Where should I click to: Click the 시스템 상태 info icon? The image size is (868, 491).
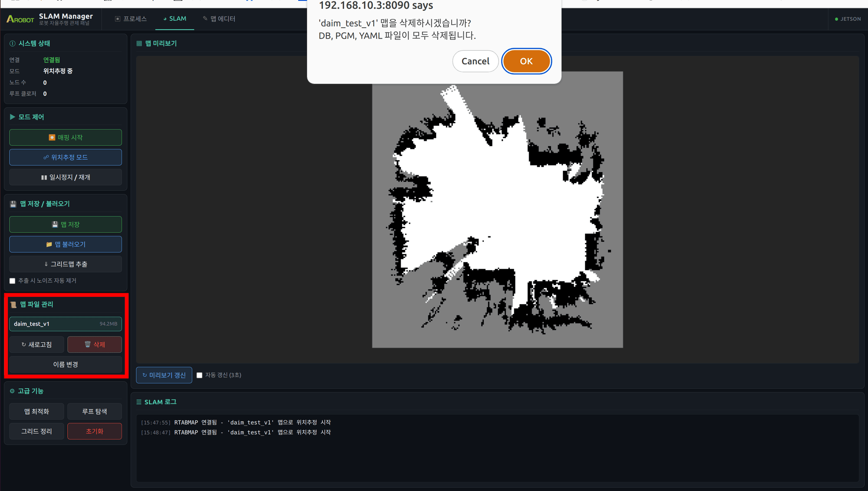click(13, 43)
